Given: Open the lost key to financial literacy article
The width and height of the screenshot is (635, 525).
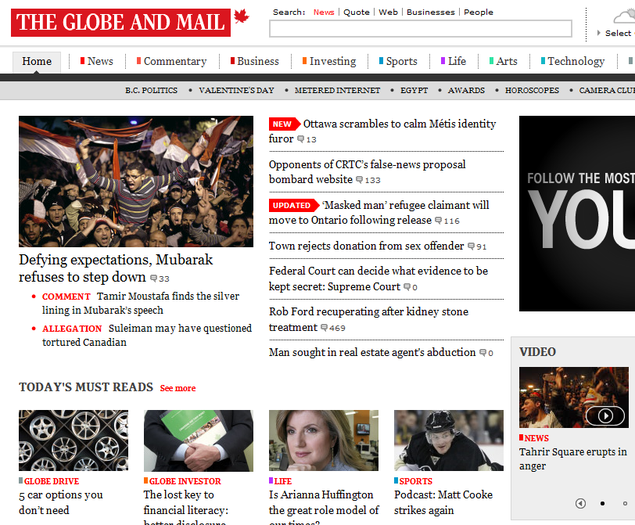Looking at the screenshot, I should pos(186,506).
